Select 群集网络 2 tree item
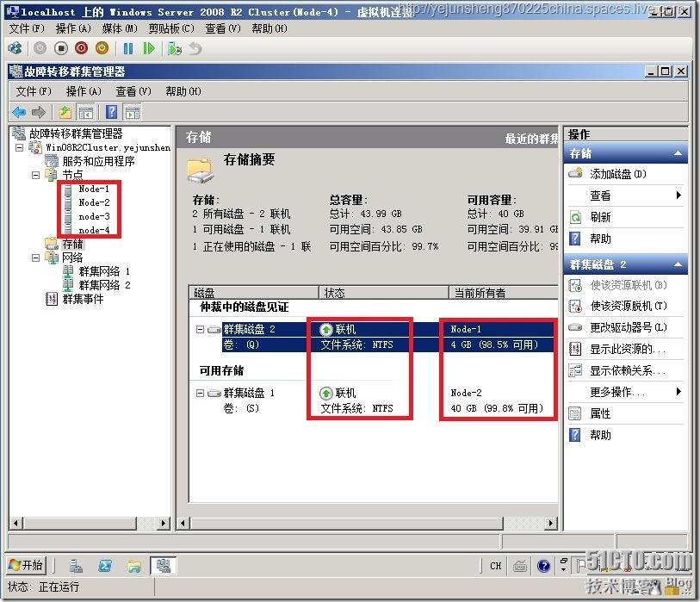Viewport: 700px width, 602px height. tap(104, 285)
